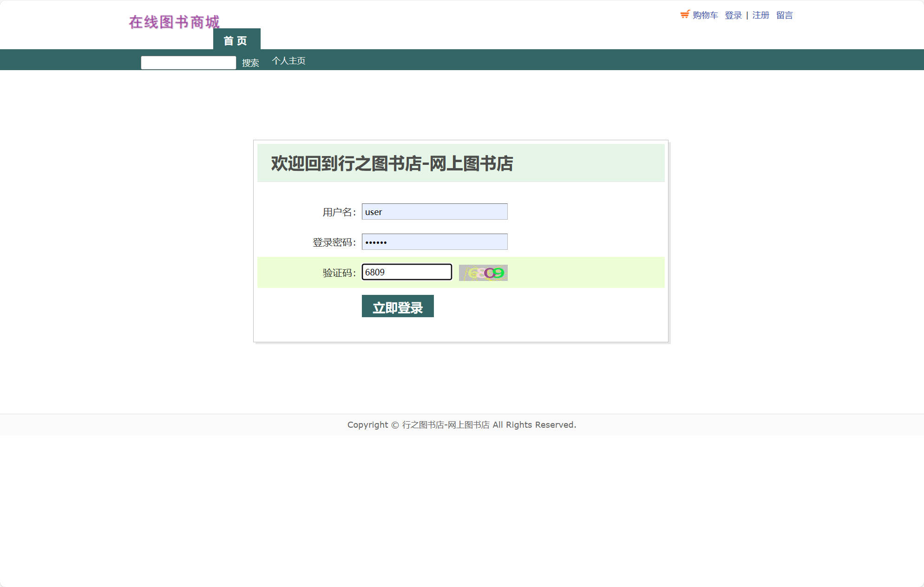Select the 用户名 username field
Screen dimensions: 924x587
coord(434,211)
